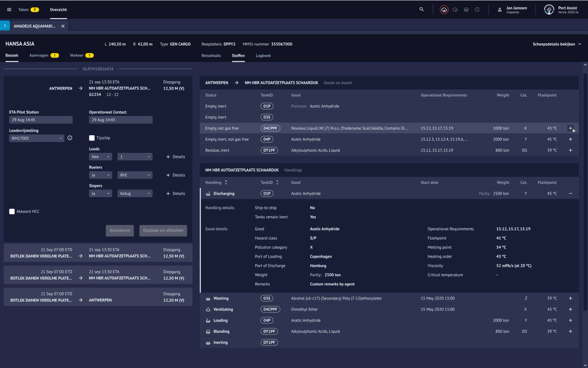Switch to the Logboek tab
Screen dimensions: 588x368
(x=263, y=56)
